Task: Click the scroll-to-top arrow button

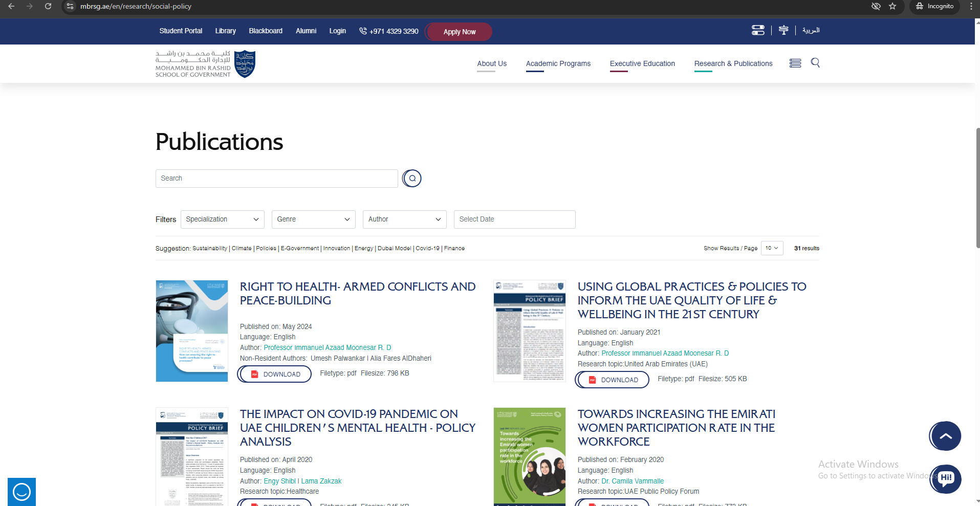Action: pos(945,436)
